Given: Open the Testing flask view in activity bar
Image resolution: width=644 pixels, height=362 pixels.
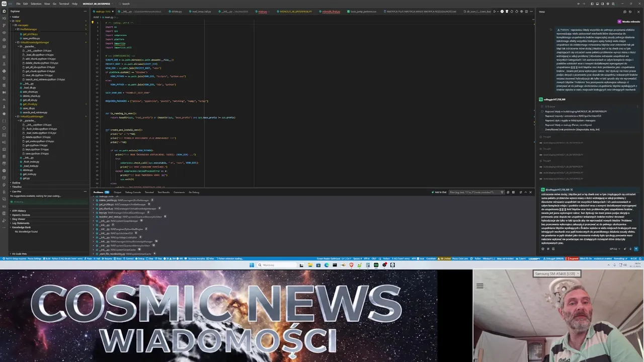Looking at the screenshot, I should click(x=4, y=64).
